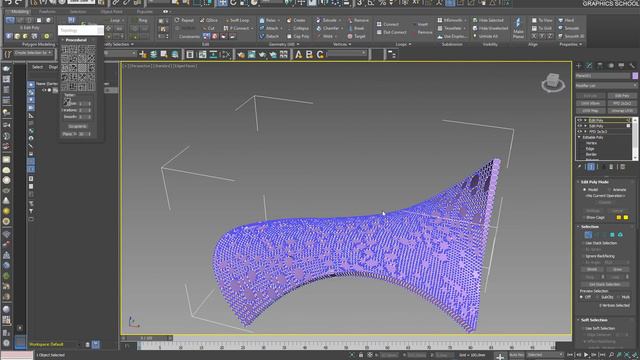Select the Rotate tool in main toolbar
640x360 pixels.
click(x=233, y=2)
